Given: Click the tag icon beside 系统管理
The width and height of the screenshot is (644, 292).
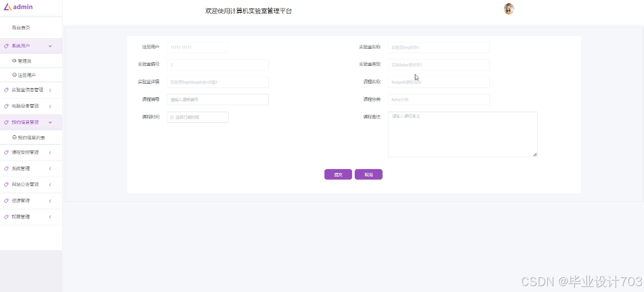Looking at the screenshot, I should coord(6,169).
